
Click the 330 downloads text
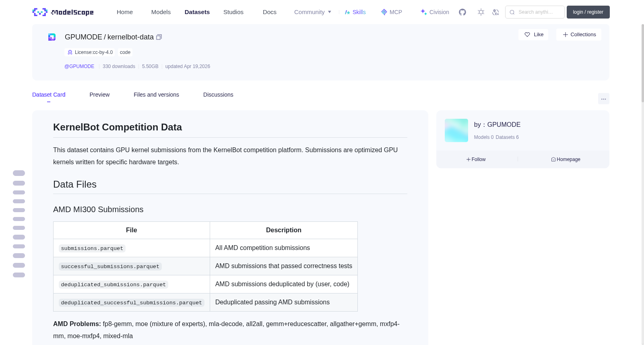(x=119, y=66)
